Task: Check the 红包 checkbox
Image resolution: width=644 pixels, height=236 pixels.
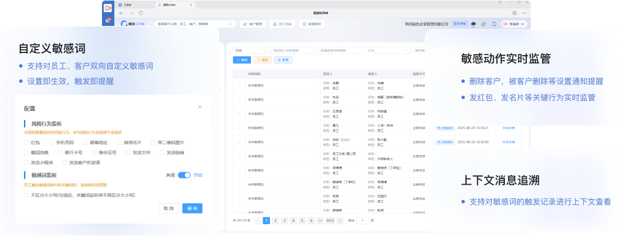Action: click(x=26, y=143)
